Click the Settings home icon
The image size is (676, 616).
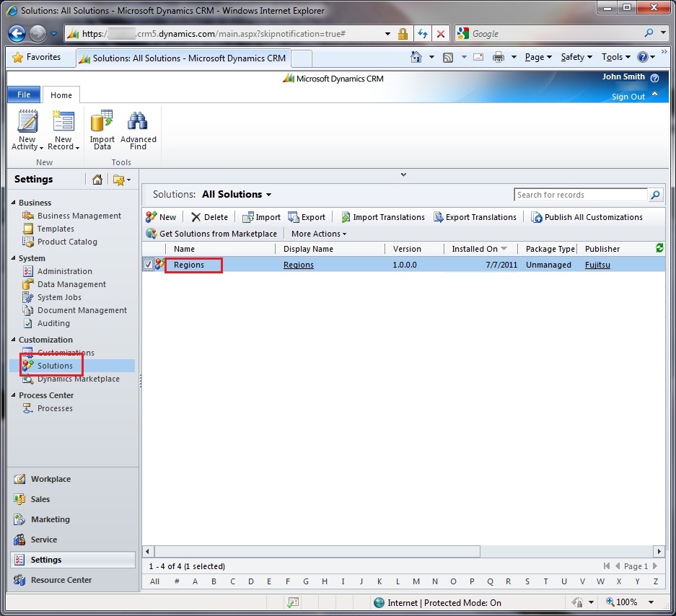pos(97,180)
